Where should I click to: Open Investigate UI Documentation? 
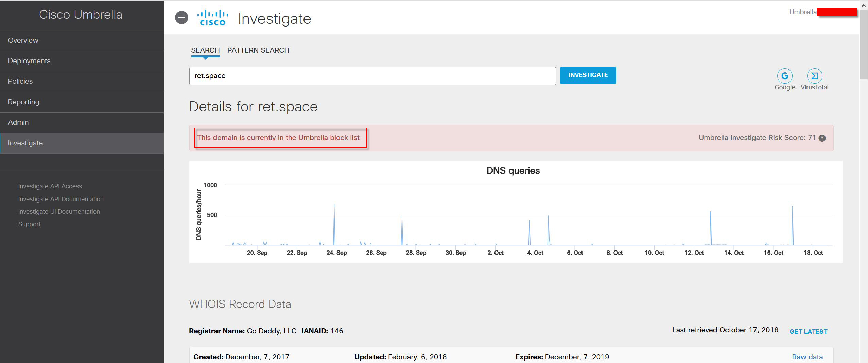[59, 211]
